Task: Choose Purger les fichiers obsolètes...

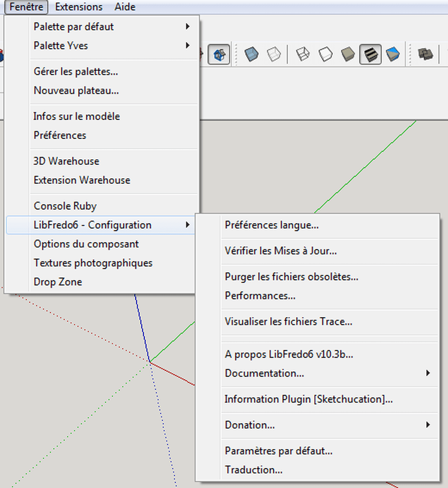Action: coord(318,277)
